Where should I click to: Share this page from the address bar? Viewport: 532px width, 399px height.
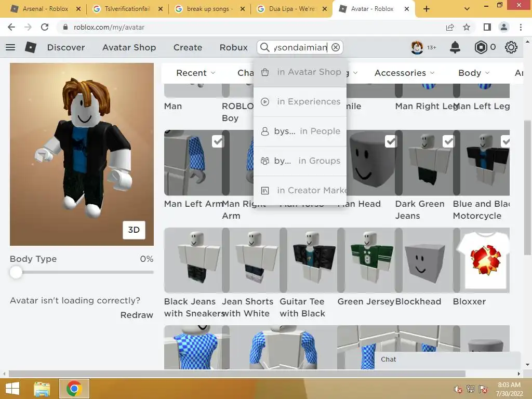(x=450, y=27)
